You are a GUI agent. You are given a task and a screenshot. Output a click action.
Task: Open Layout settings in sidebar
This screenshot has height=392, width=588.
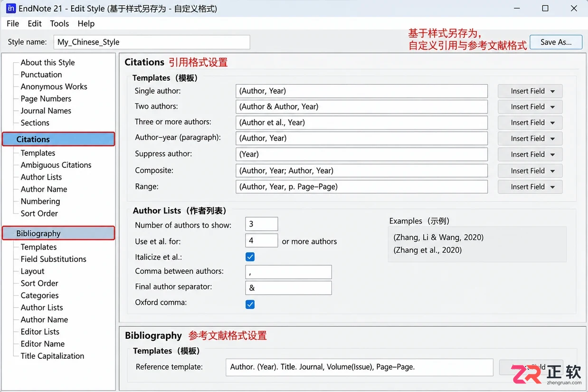tap(32, 271)
